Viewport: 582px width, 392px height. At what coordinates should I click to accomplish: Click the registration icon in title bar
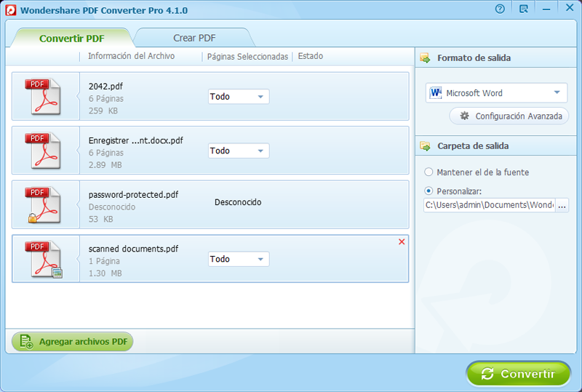[x=524, y=9]
